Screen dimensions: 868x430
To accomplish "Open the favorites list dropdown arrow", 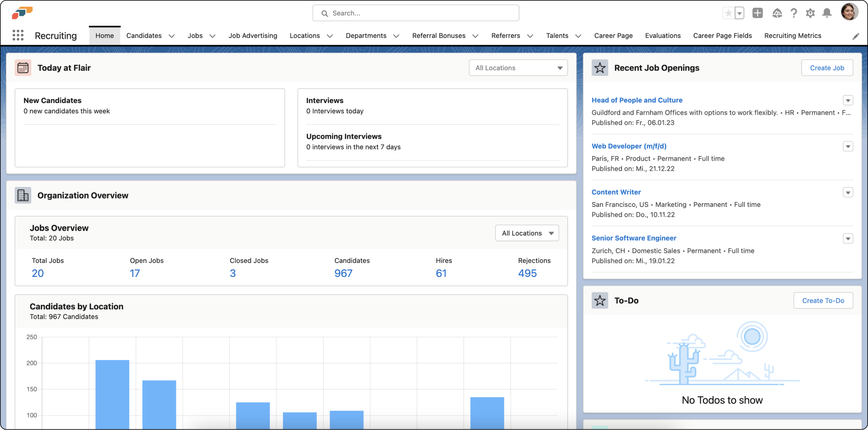I will (x=740, y=13).
